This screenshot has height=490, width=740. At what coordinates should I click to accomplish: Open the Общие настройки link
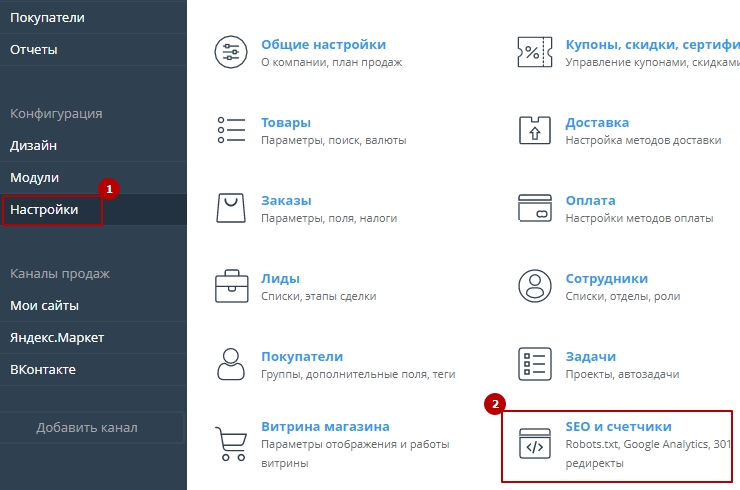click(x=323, y=44)
